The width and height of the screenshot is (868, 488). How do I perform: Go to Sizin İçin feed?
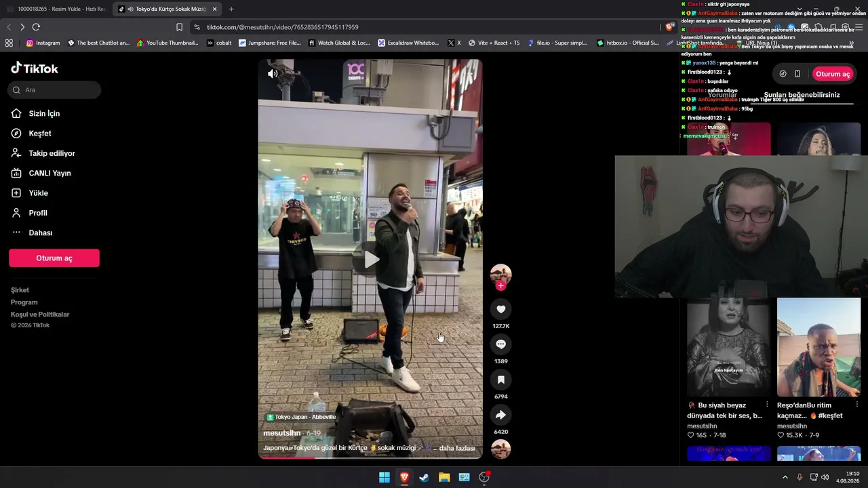coord(36,114)
